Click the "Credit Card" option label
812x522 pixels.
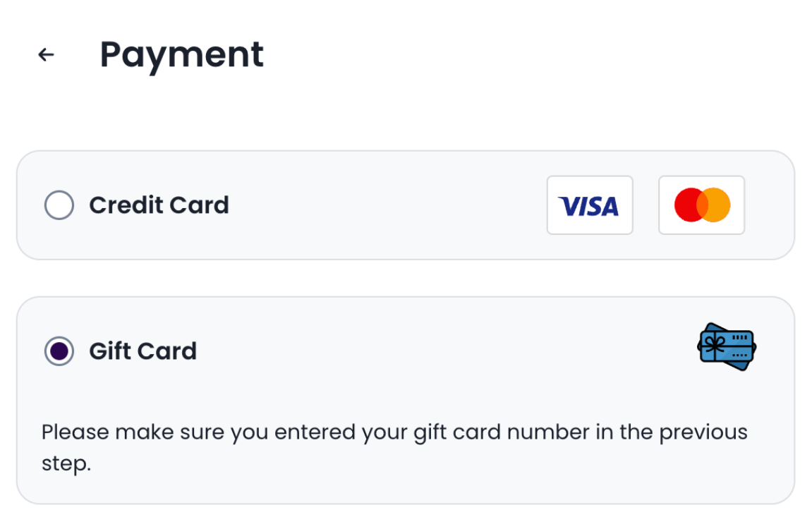coord(159,205)
